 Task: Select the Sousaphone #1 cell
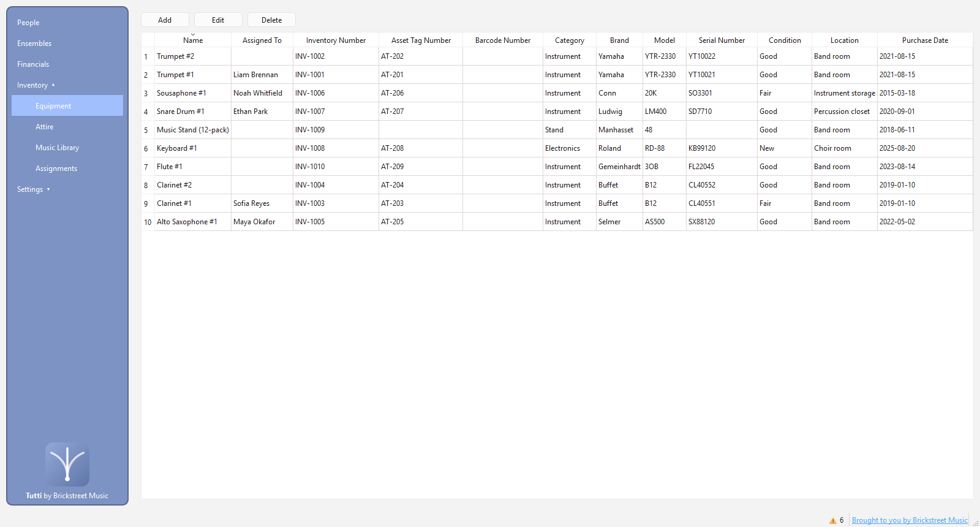pyautogui.click(x=193, y=93)
